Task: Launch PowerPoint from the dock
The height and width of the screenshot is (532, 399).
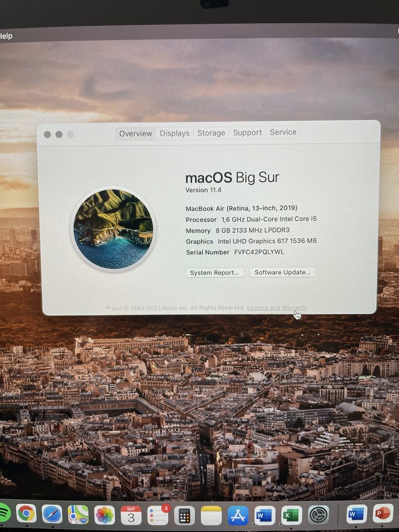Action: [x=383, y=513]
